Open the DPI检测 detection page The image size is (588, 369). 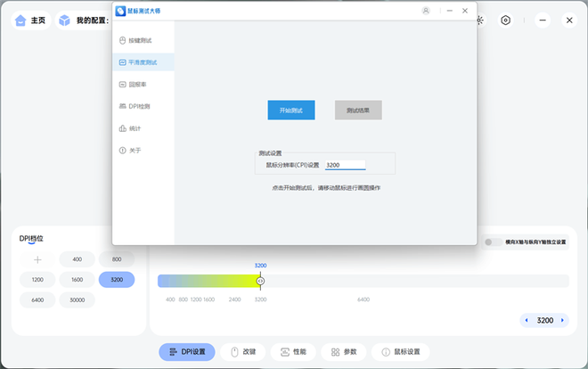139,106
